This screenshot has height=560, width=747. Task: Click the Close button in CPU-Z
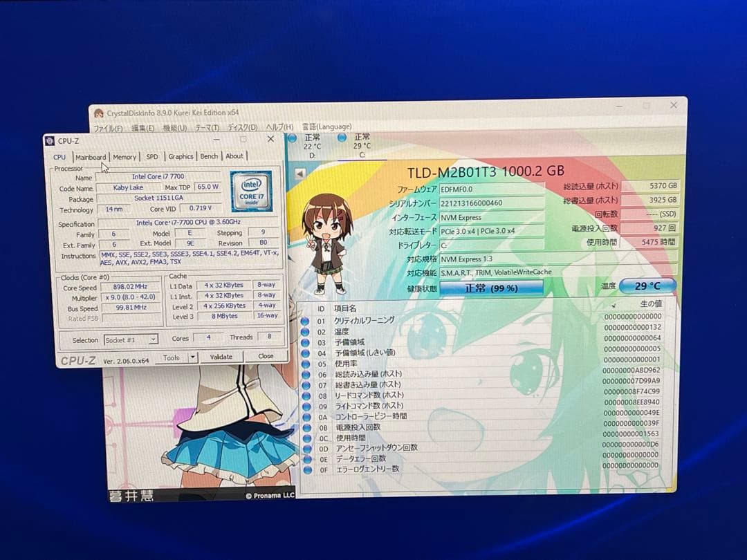click(266, 356)
